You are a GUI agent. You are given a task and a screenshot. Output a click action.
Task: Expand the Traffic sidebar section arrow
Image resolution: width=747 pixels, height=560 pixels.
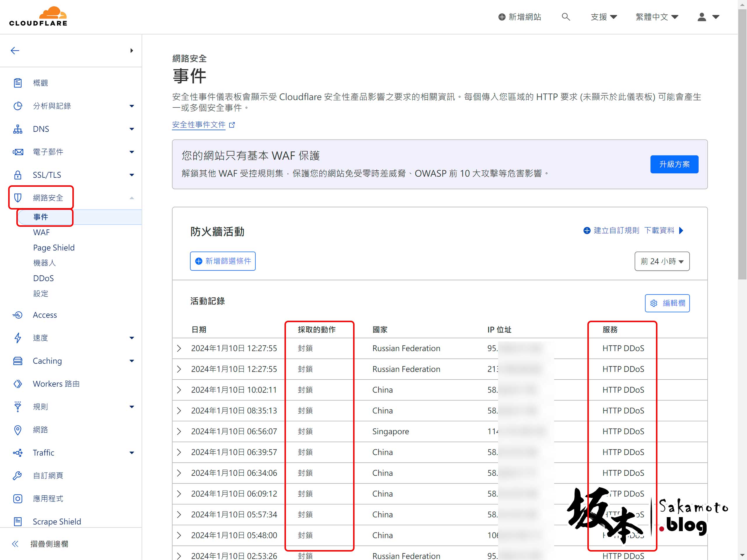pos(132,453)
